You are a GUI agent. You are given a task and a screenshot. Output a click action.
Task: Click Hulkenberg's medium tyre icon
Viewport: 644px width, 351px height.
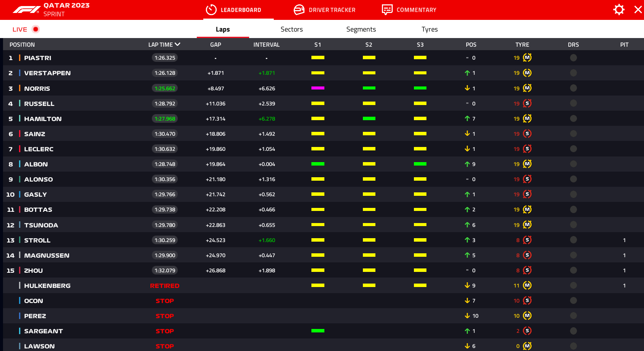pyautogui.click(x=527, y=285)
